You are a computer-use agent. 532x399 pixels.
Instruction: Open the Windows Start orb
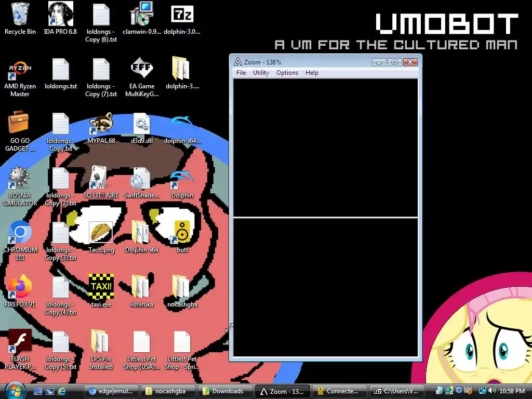click(15, 391)
